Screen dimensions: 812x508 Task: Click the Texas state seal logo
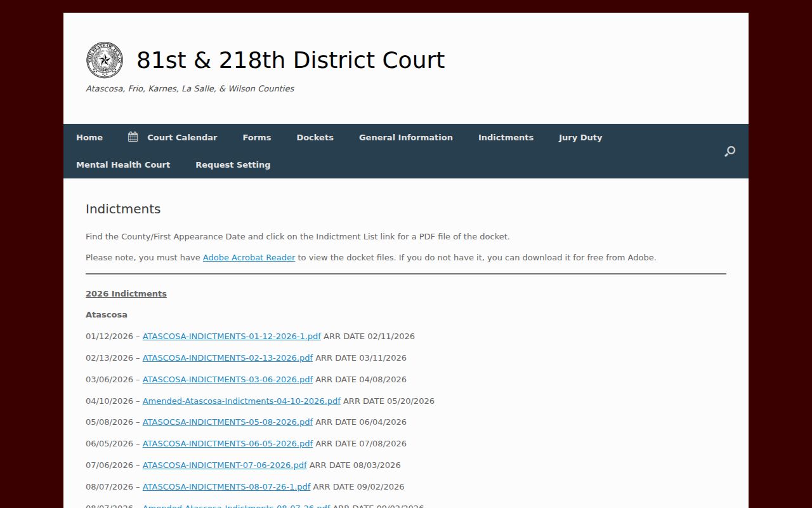[x=105, y=60]
